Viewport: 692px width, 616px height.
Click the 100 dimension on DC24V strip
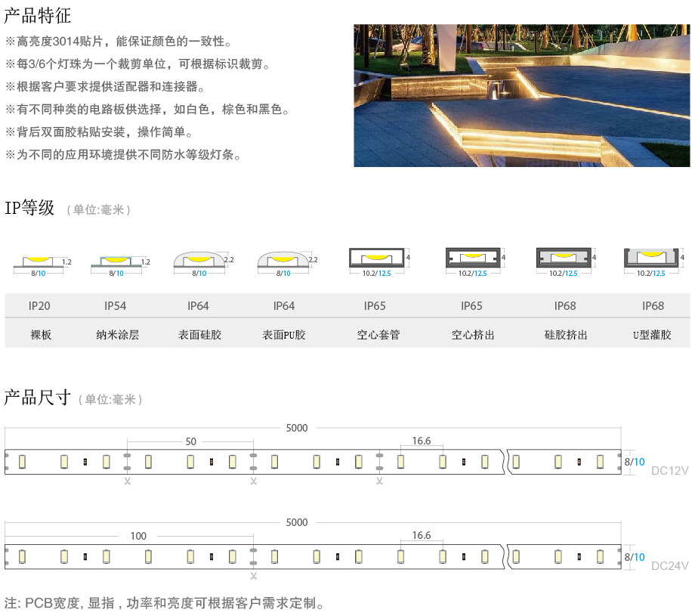pos(138,536)
